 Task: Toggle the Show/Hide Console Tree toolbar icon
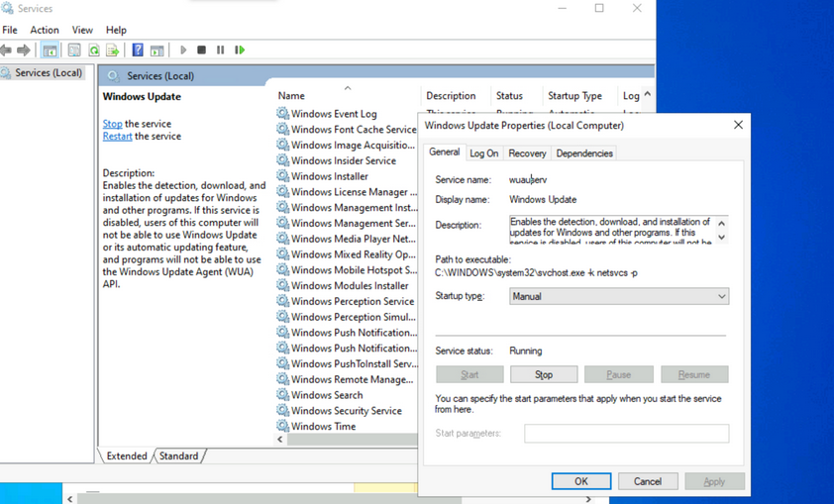50,50
